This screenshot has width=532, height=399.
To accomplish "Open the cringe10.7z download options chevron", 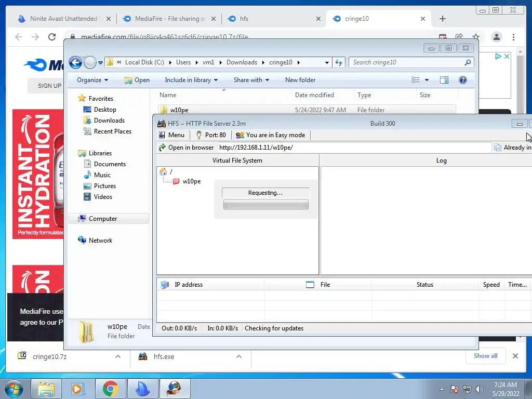I will coord(118,356).
